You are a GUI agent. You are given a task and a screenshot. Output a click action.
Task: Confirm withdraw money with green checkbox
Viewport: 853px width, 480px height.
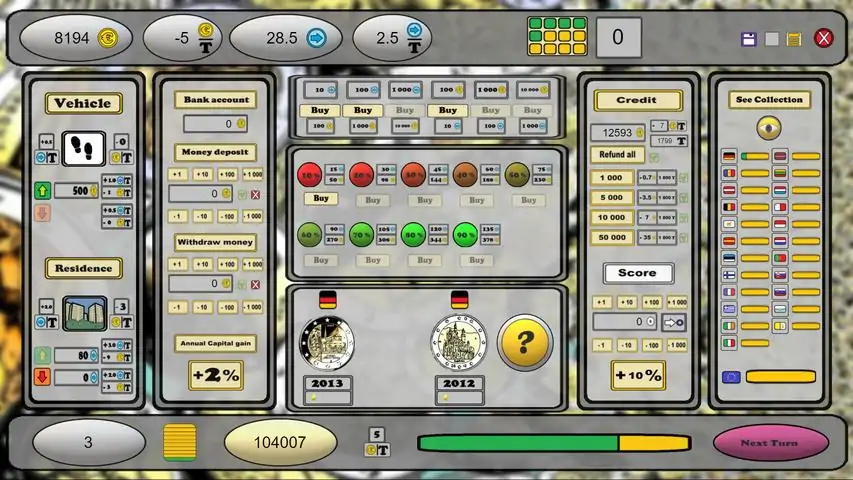coord(241,284)
